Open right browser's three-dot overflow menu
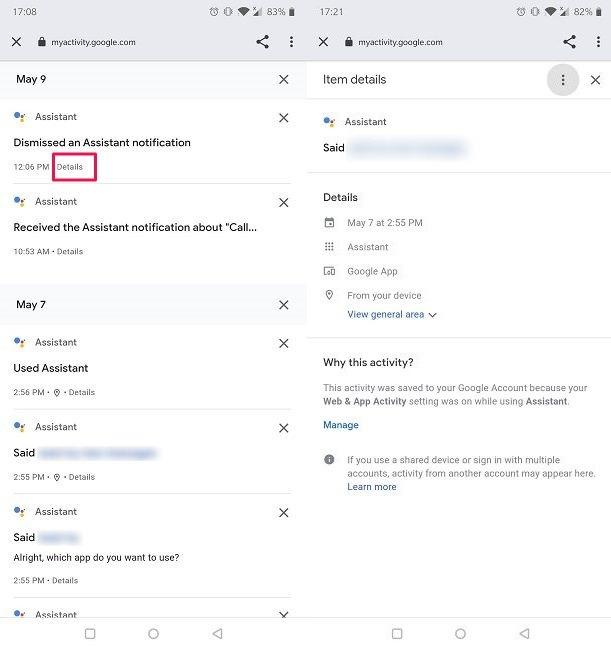The width and height of the screenshot is (611, 650). tap(598, 41)
